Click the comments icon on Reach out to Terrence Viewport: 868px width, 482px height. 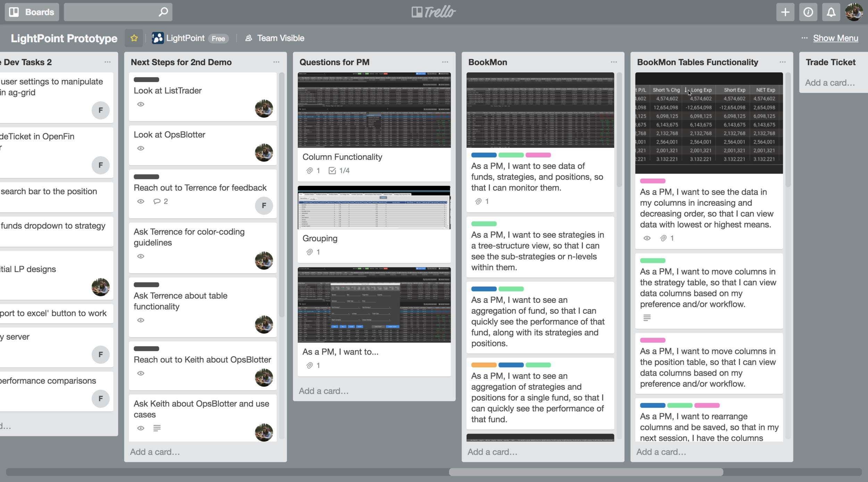tap(157, 202)
